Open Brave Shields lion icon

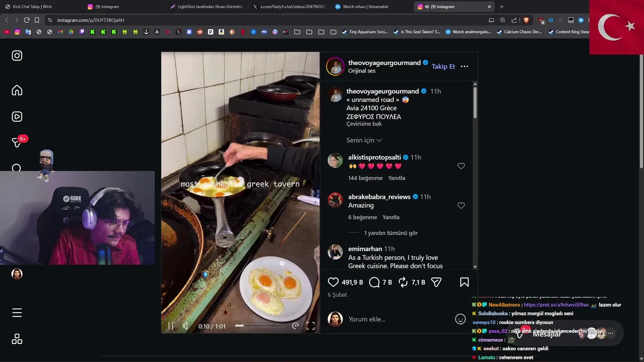(x=526, y=20)
